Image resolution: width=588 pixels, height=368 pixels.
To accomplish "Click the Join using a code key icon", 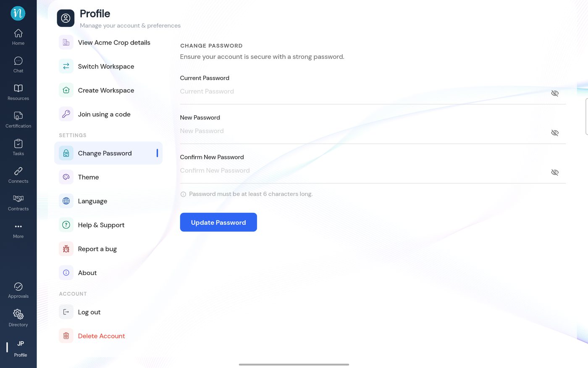I will pos(66,114).
